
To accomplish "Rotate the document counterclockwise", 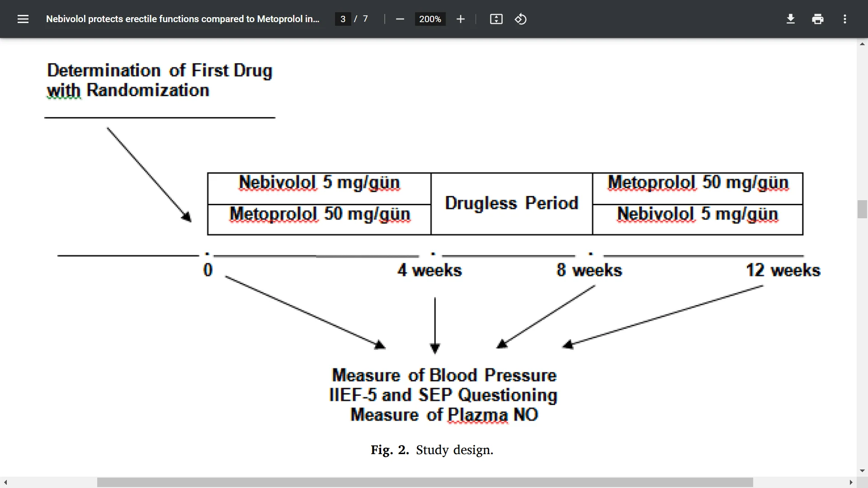I will pos(521,19).
